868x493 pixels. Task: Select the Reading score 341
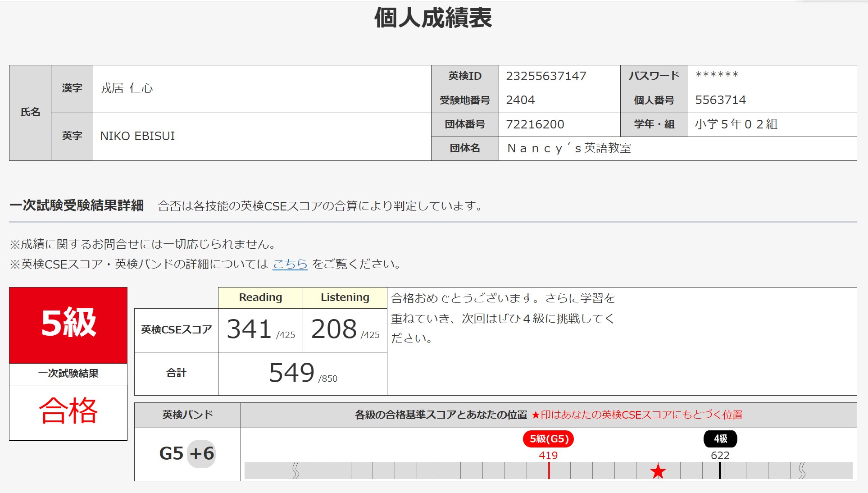pos(249,329)
